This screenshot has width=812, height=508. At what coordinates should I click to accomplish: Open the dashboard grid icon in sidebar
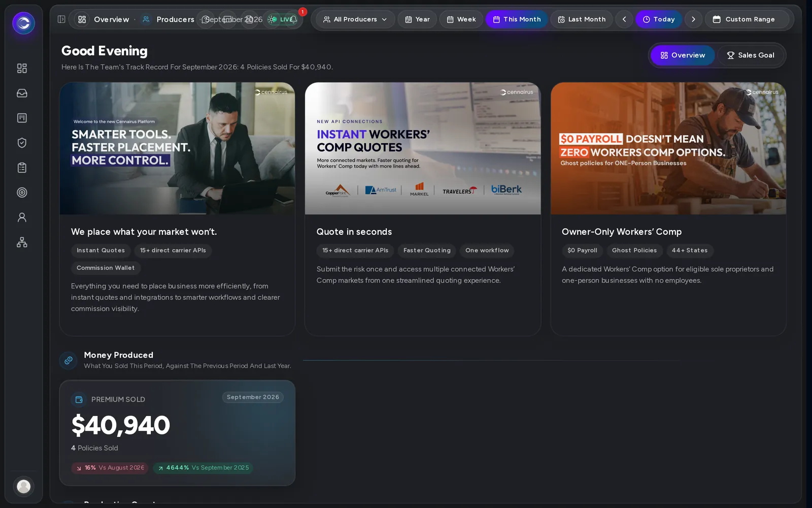click(x=22, y=68)
